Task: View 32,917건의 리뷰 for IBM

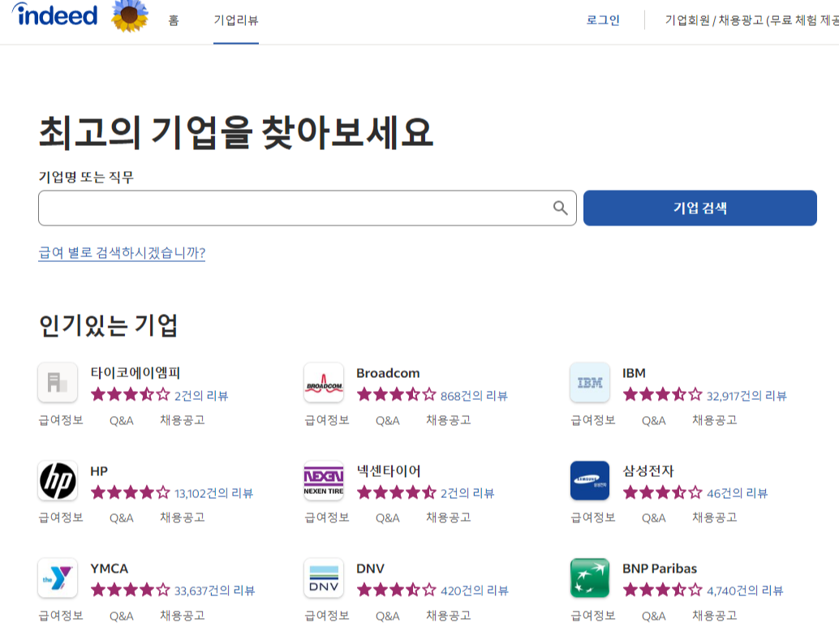Action: [746, 396]
